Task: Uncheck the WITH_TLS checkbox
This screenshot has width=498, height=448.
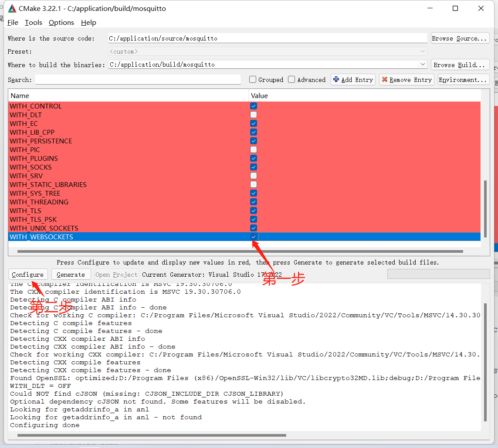Action: click(x=254, y=210)
